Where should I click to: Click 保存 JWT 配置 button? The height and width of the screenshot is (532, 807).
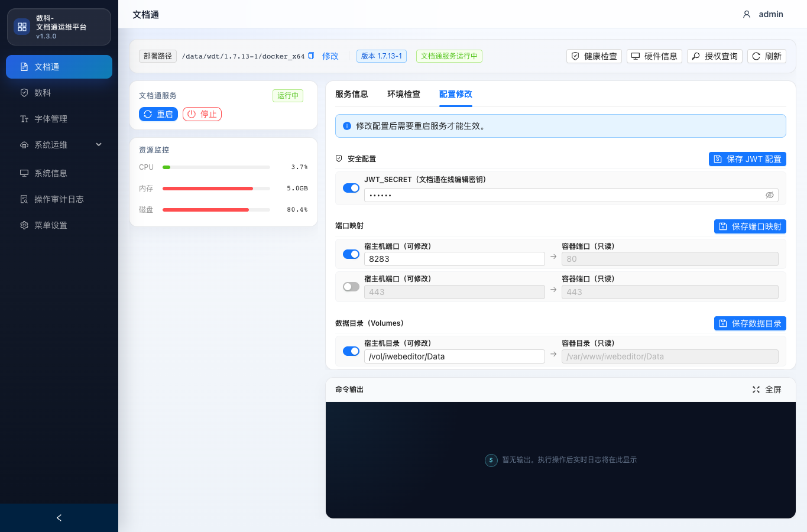click(747, 159)
